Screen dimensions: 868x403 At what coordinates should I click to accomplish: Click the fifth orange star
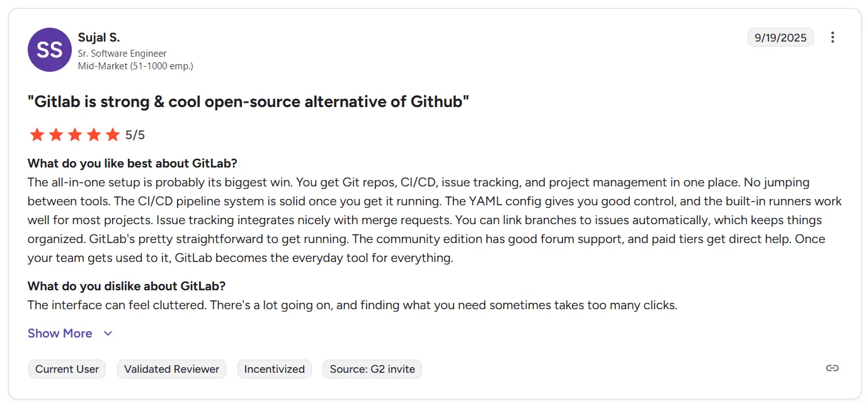tap(113, 134)
